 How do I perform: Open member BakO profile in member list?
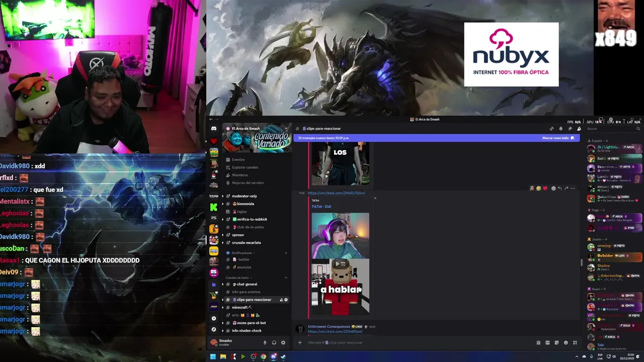(614, 158)
